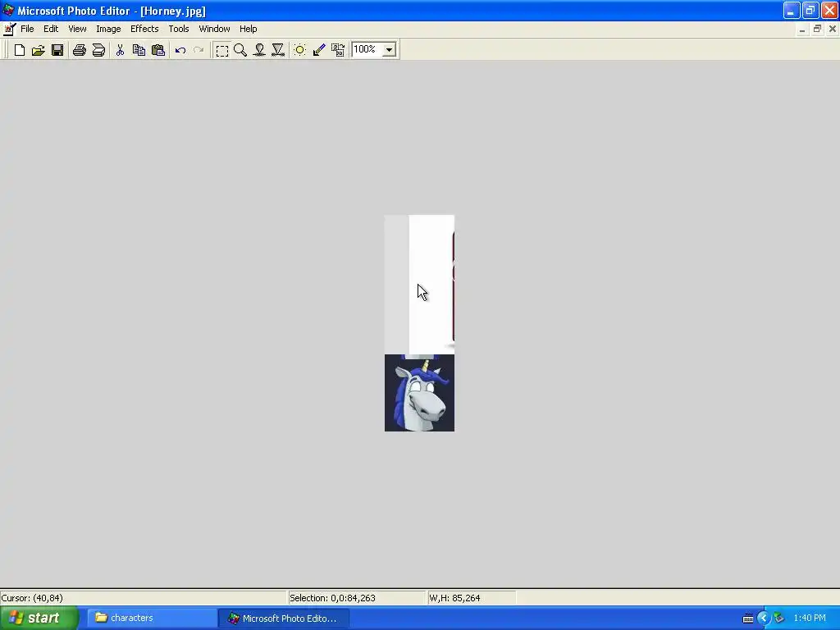Start a scan with scanner icon
The height and width of the screenshot is (630, 840).
98,50
